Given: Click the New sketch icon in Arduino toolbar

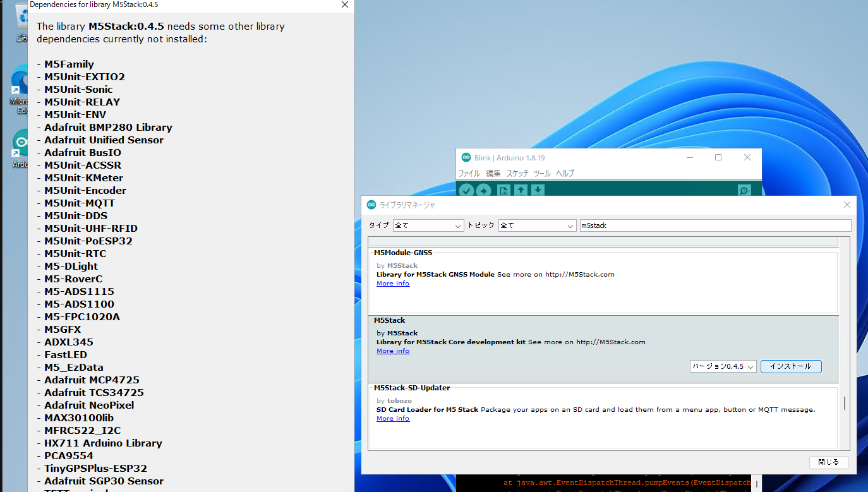Looking at the screenshot, I should [503, 190].
